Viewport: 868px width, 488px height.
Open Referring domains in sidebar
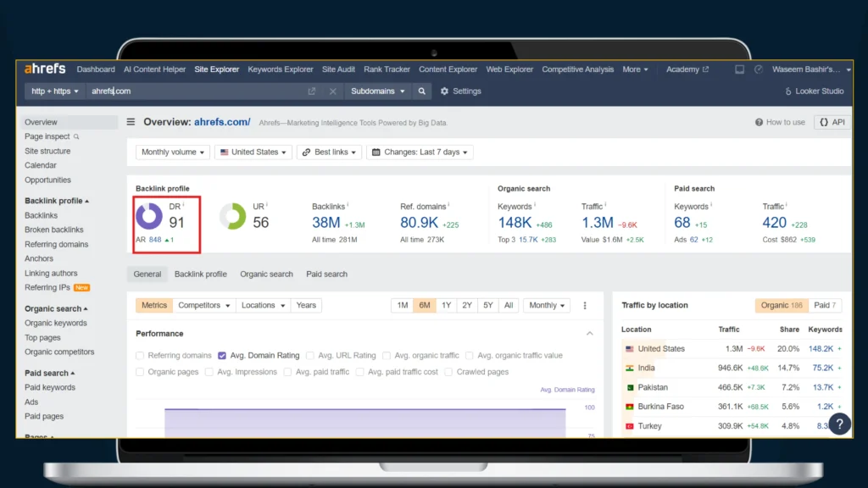tap(56, 244)
